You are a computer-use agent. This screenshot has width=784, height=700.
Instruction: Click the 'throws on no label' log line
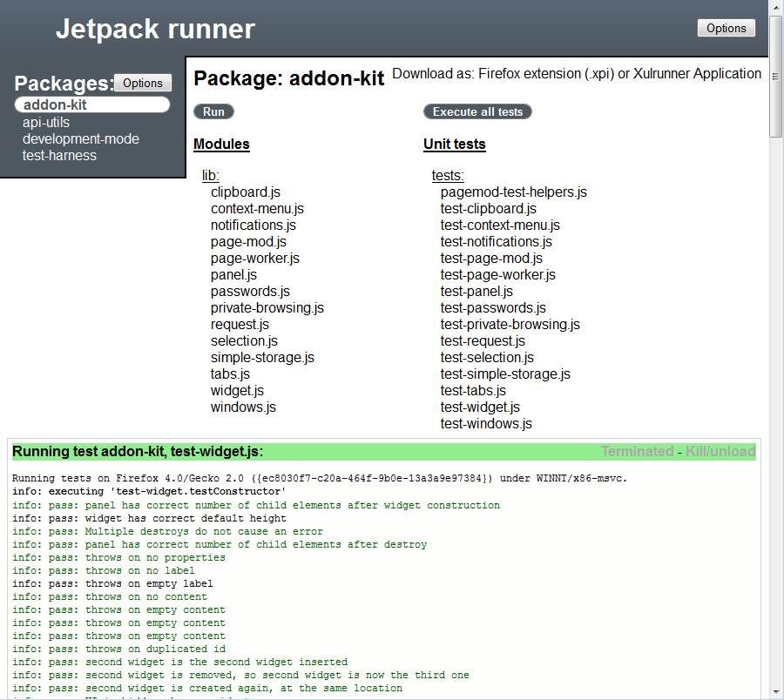coord(104,570)
